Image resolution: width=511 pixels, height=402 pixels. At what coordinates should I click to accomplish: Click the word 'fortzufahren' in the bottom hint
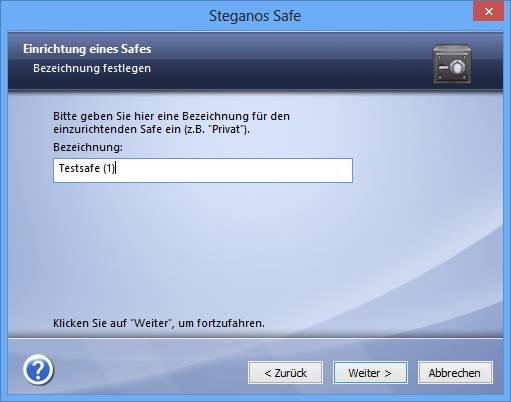pyautogui.click(x=230, y=323)
